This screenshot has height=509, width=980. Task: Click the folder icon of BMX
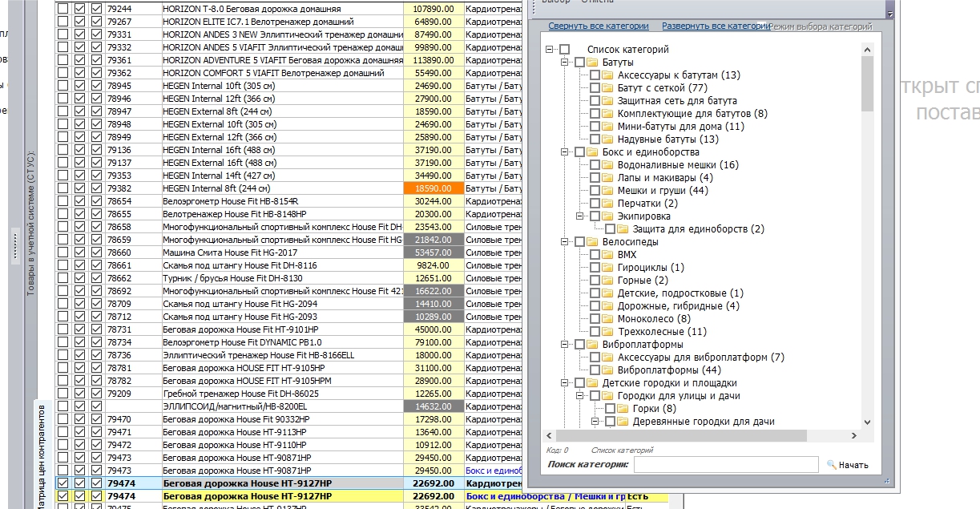coord(607,255)
